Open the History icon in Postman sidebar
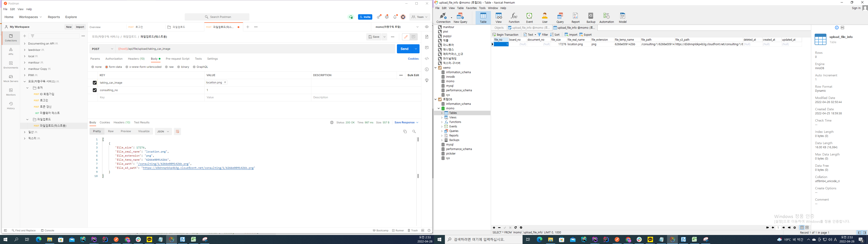The height and width of the screenshot is (244, 868). pyautogui.click(x=11, y=106)
